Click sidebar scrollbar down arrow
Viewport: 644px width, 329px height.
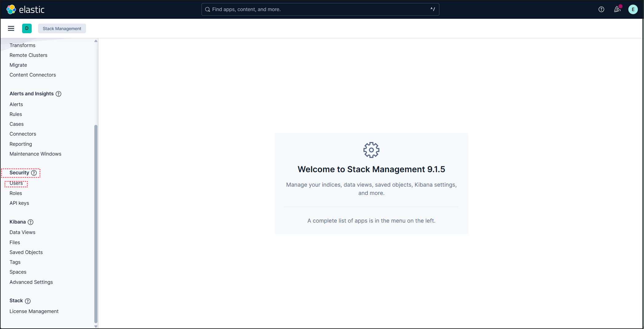pos(96,326)
